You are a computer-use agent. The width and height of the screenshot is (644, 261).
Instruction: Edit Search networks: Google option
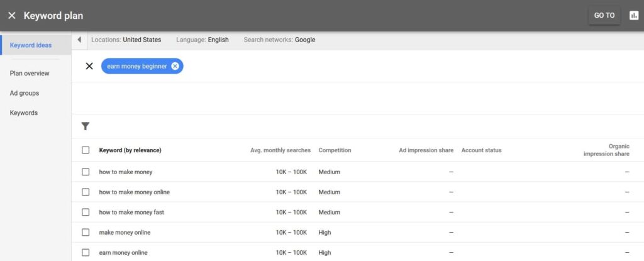point(279,40)
